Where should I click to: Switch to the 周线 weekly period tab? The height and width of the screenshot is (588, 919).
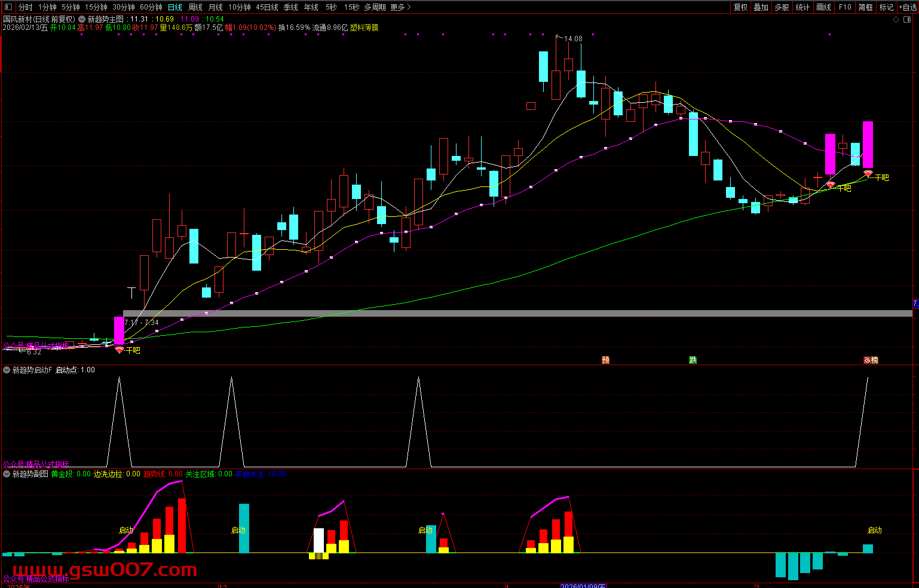click(195, 7)
